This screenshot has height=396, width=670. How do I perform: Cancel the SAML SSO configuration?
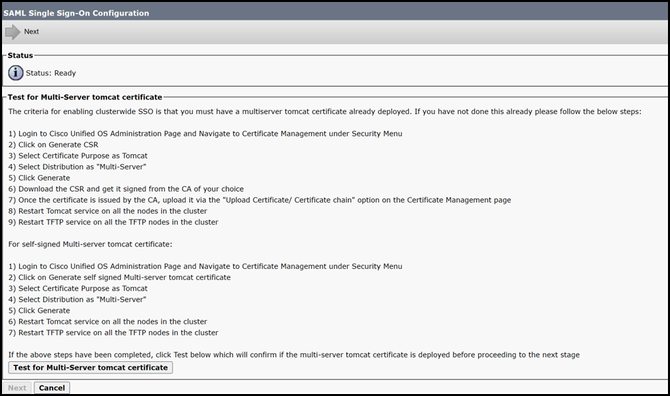[x=52, y=388]
